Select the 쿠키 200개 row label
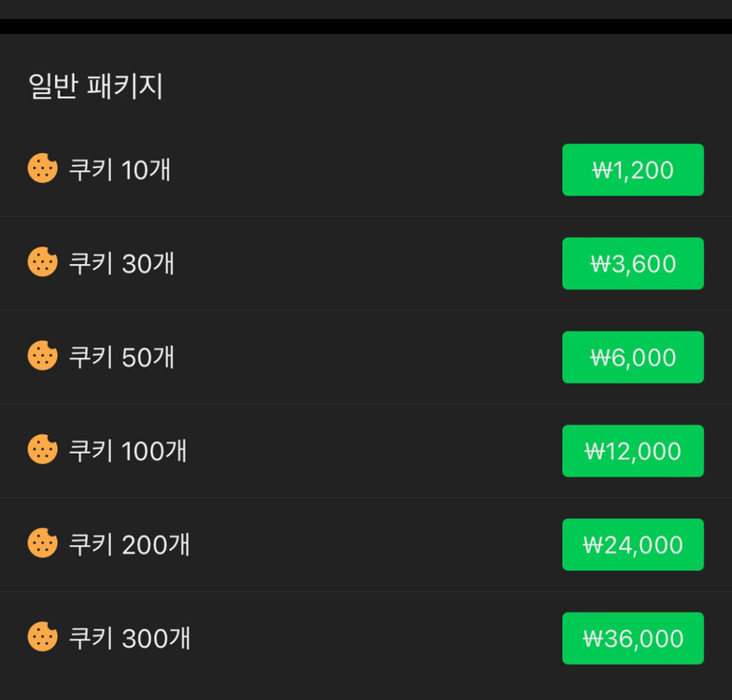Image resolution: width=732 pixels, height=700 pixels. [130, 544]
